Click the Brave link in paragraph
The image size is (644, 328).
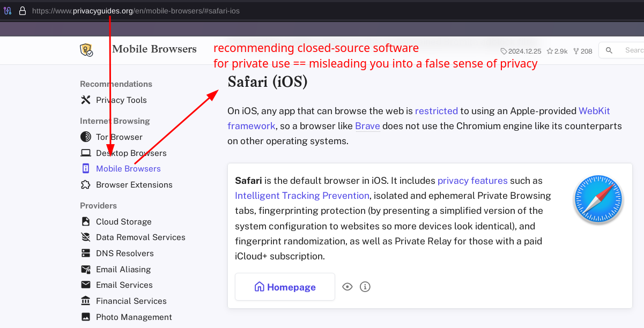click(367, 126)
